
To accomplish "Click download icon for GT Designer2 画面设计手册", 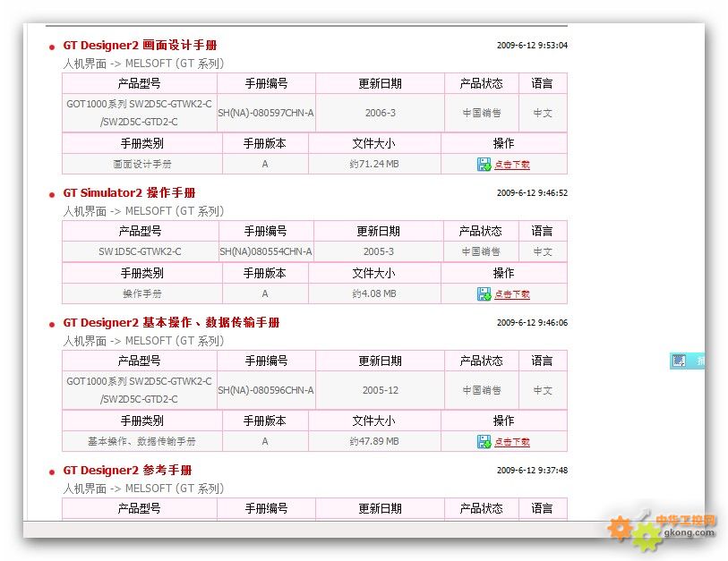I will click(484, 165).
